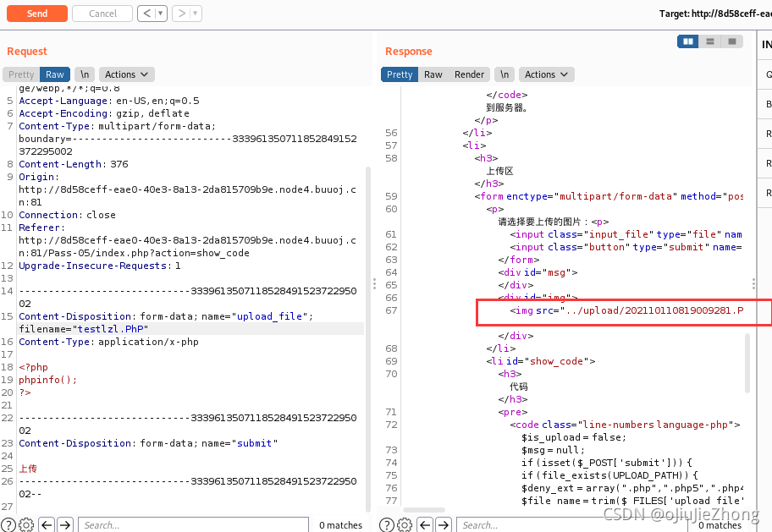The height and width of the screenshot is (532, 772).
Task: Jump to the previous Request search match
Action: 47,525
